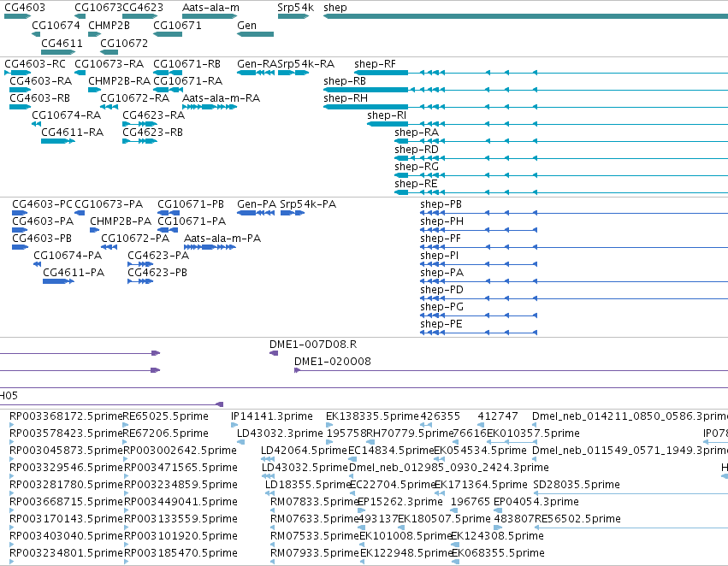Select protein CG4611-PA
Image resolution: width=728 pixels, height=566 pixels.
point(74,274)
